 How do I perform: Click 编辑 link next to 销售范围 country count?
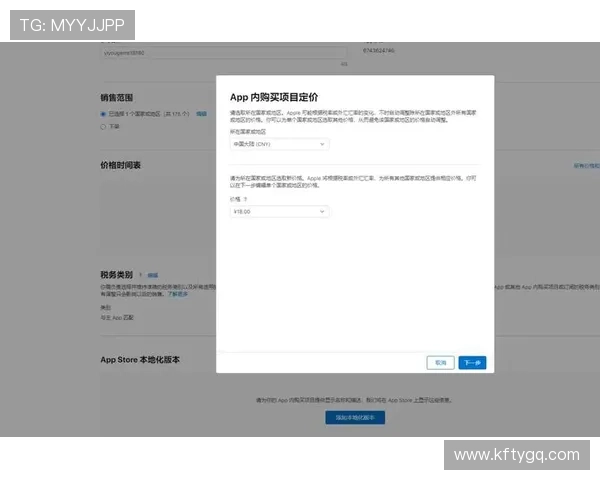201,114
